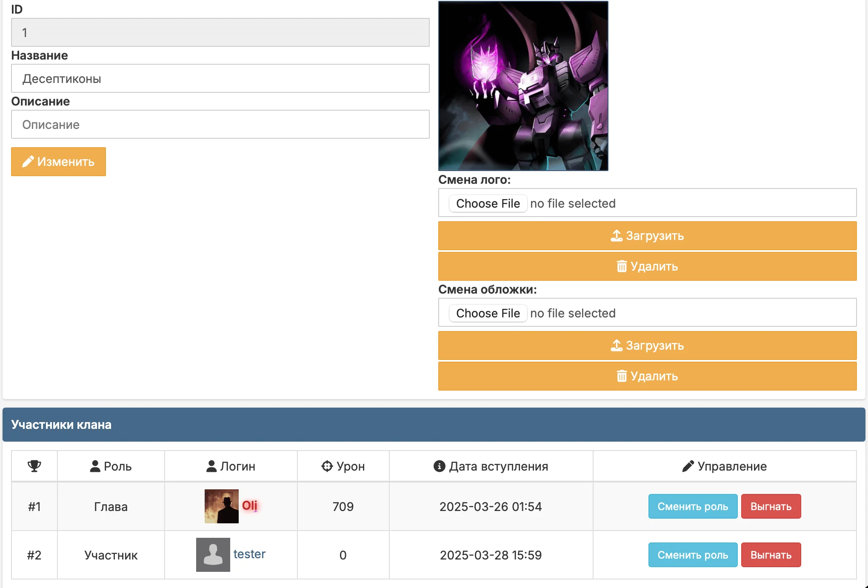Screen dimensions: 868x588
Task: Click the Изменить button with pencil icon
Action: [x=58, y=162]
